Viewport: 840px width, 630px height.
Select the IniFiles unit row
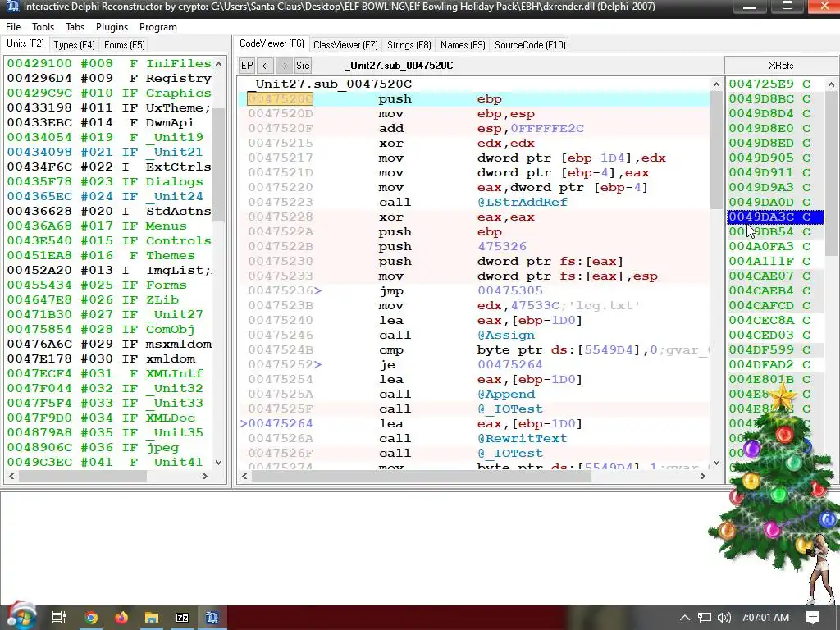(109, 63)
